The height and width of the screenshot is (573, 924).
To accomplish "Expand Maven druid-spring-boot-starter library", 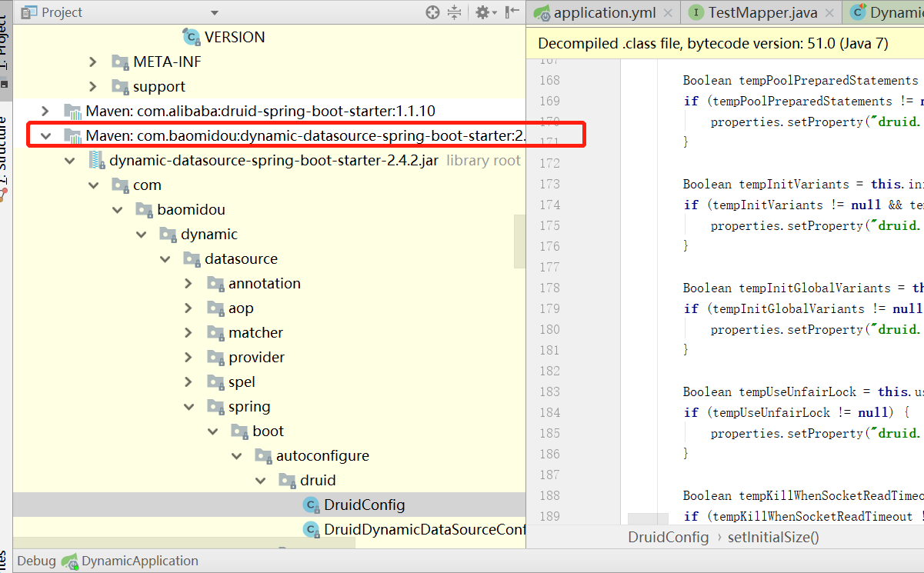I will [45, 111].
